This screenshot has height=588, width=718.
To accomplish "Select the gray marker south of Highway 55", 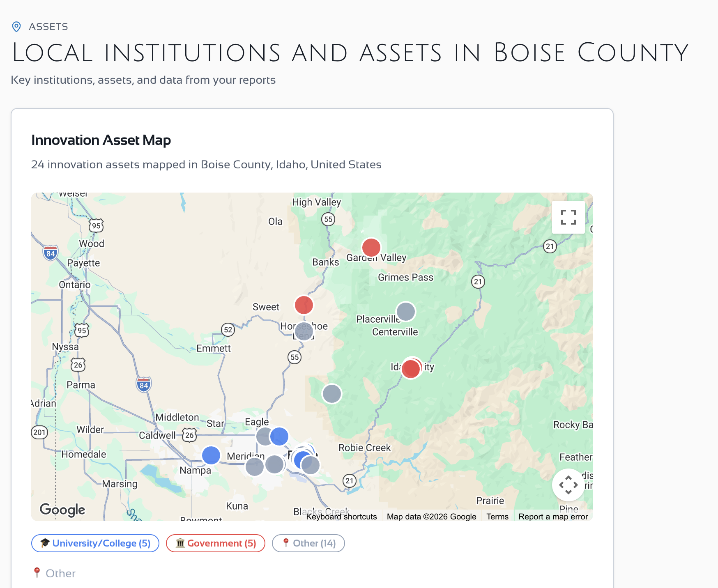I will click(332, 394).
